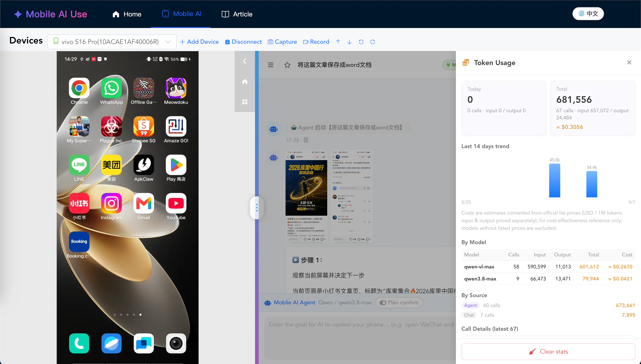Click the Agent source tag

point(470,305)
